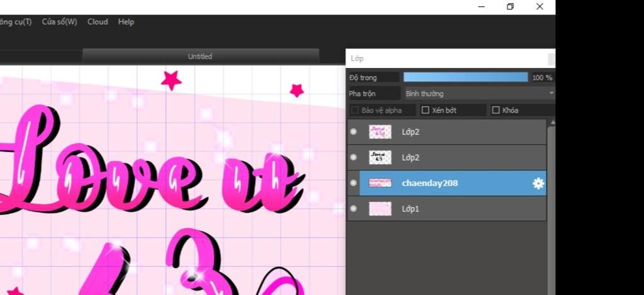Open settings gear on chaenday208 layer

[538, 183]
